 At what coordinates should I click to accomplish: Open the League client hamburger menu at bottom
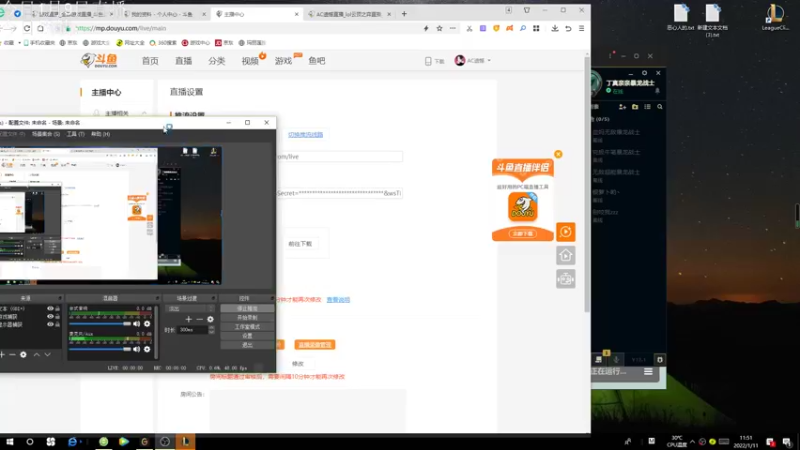coord(648,372)
